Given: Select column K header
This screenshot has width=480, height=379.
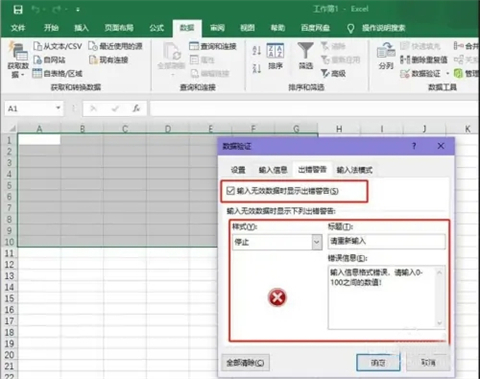Looking at the screenshot, I should pyautogui.click(x=467, y=129).
